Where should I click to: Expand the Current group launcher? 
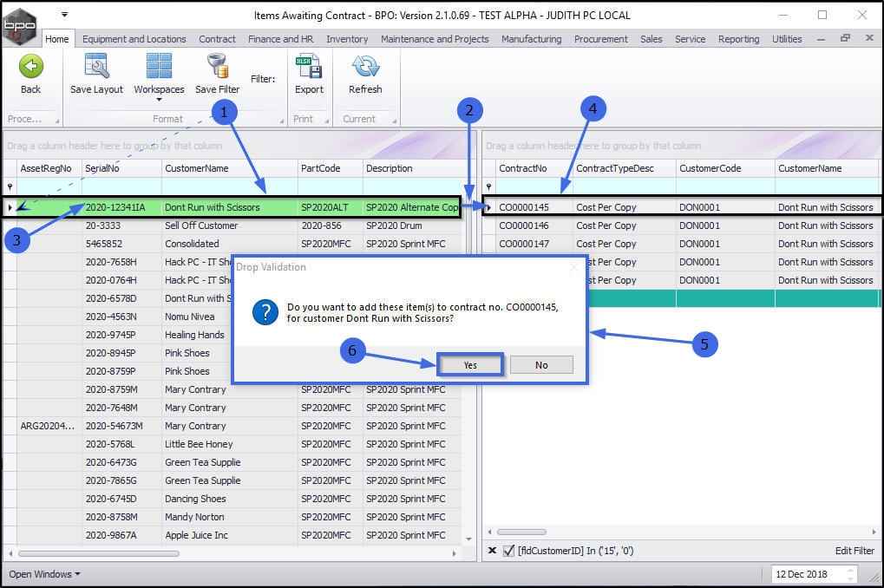click(394, 121)
